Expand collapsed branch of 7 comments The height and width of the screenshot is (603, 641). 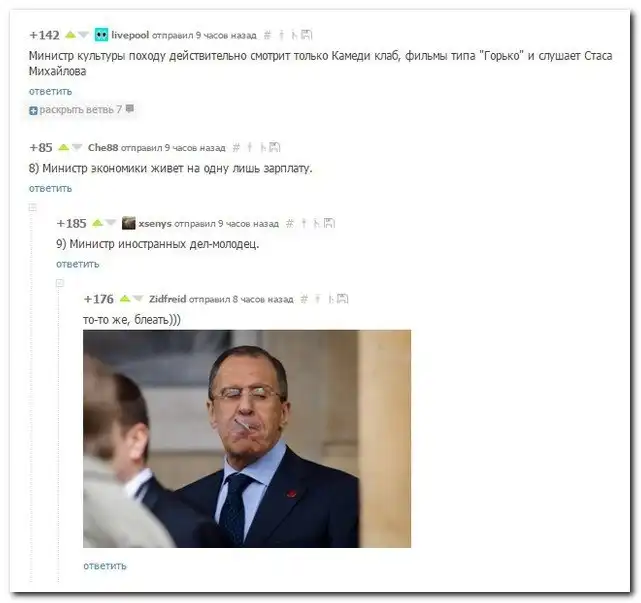tap(81, 110)
